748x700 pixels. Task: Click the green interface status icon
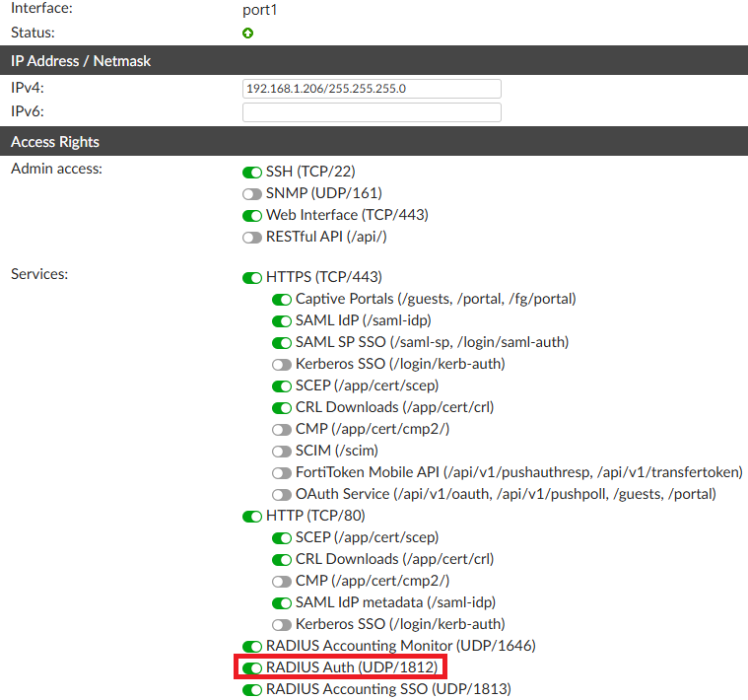[247, 33]
